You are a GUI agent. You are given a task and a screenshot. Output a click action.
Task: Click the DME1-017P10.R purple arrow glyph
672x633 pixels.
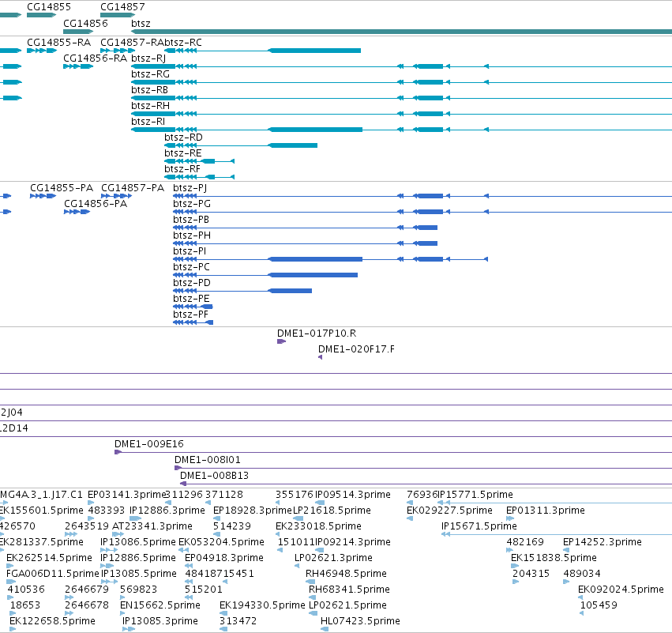click(x=281, y=341)
